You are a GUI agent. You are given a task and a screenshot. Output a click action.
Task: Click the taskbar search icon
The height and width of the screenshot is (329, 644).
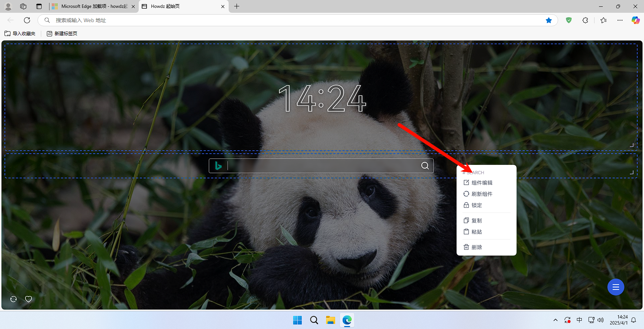pos(314,320)
